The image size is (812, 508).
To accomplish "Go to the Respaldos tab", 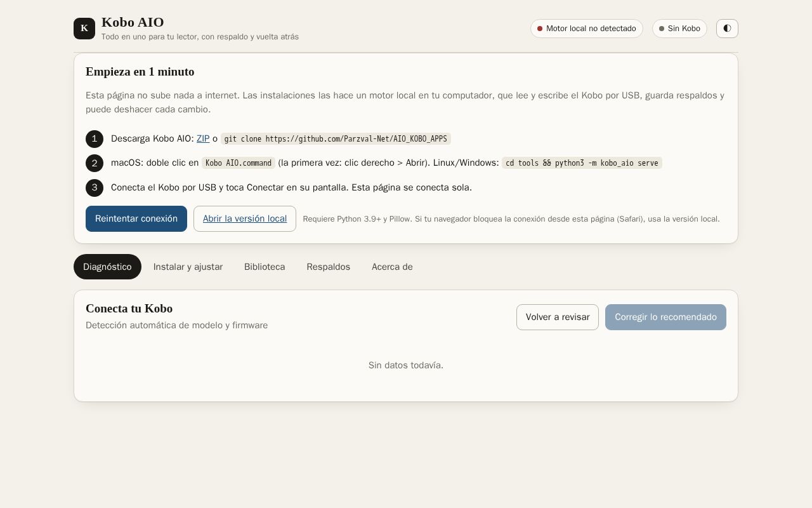I will coord(328,267).
